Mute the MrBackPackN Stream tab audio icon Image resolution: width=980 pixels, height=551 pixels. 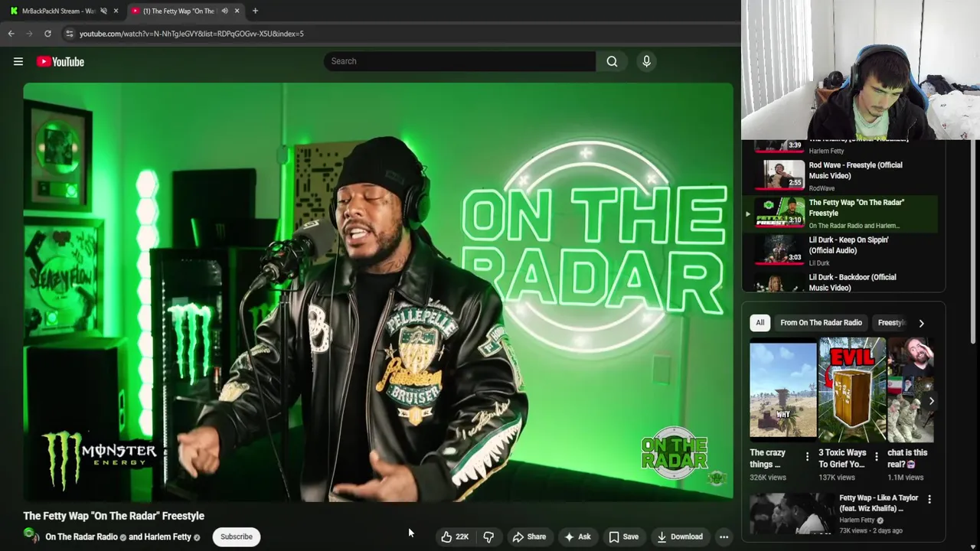[103, 11]
